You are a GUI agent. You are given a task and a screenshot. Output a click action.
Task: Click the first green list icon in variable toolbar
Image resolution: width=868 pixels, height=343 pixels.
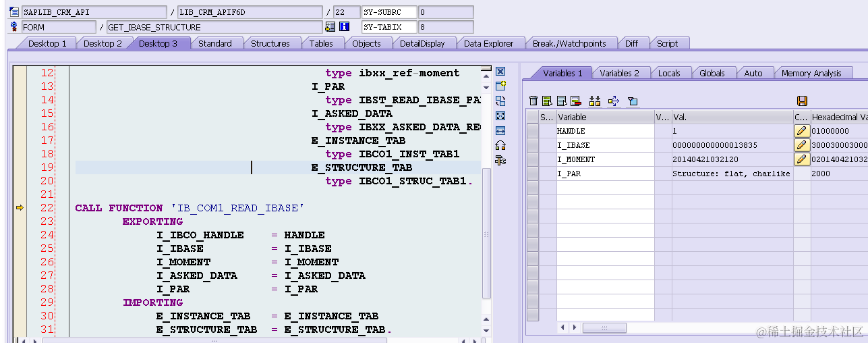[x=547, y=101]
